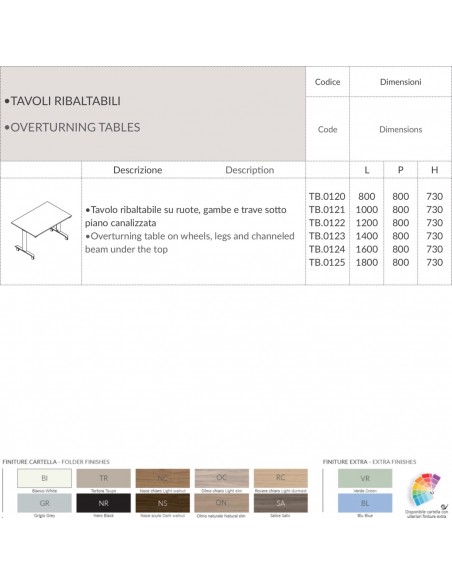Select the BI Bianco White swatch
452x584 pixels.
tap(44, 478)
